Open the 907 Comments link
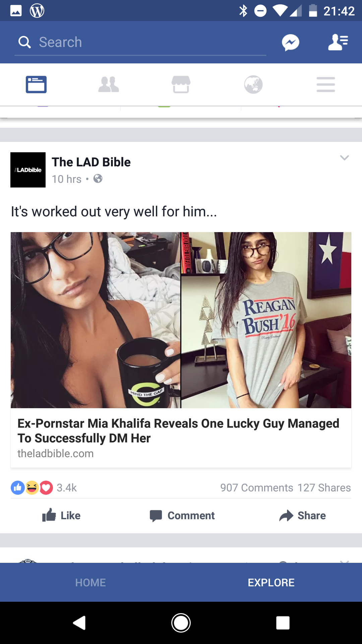Screen dimensions: 362x644 [x=257, y=488]
